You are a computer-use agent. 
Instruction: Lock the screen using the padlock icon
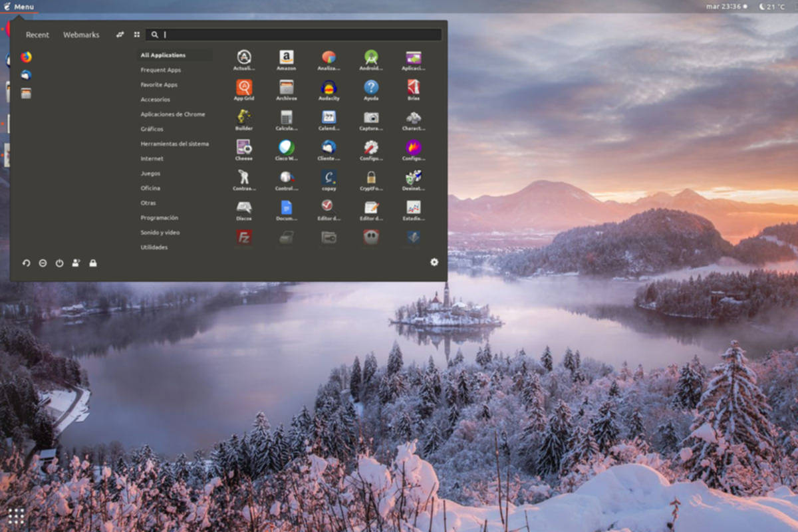[94, 263]
